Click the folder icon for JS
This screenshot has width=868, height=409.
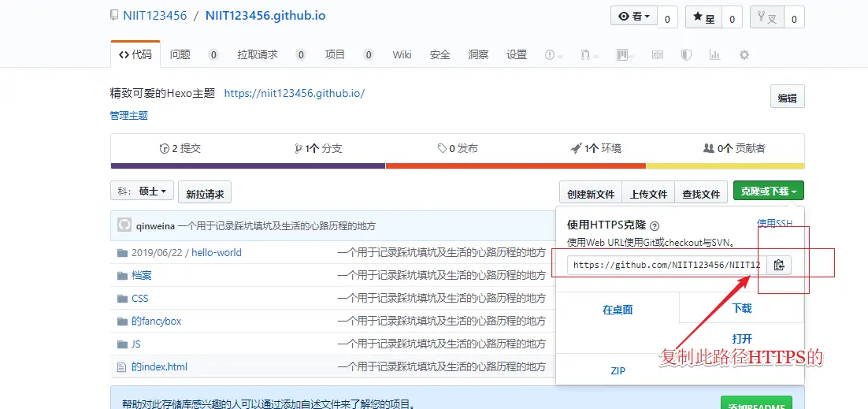point(122,344)
